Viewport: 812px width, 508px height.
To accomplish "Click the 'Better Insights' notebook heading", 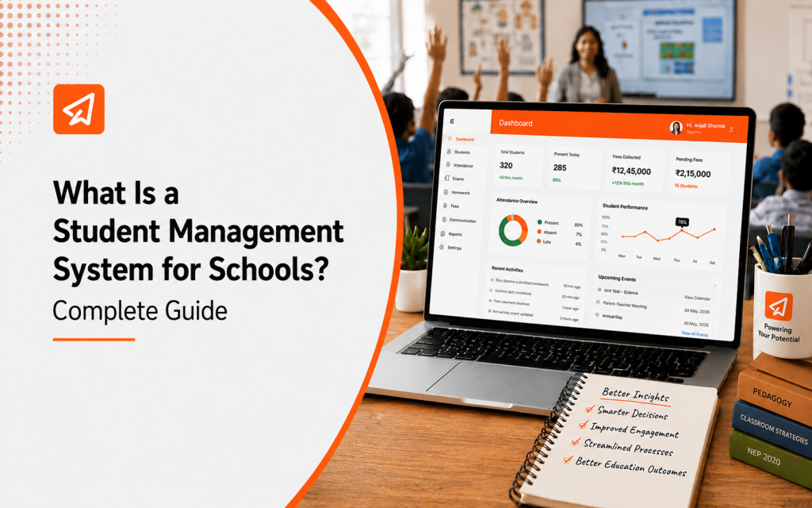I will tap(635, 395).
